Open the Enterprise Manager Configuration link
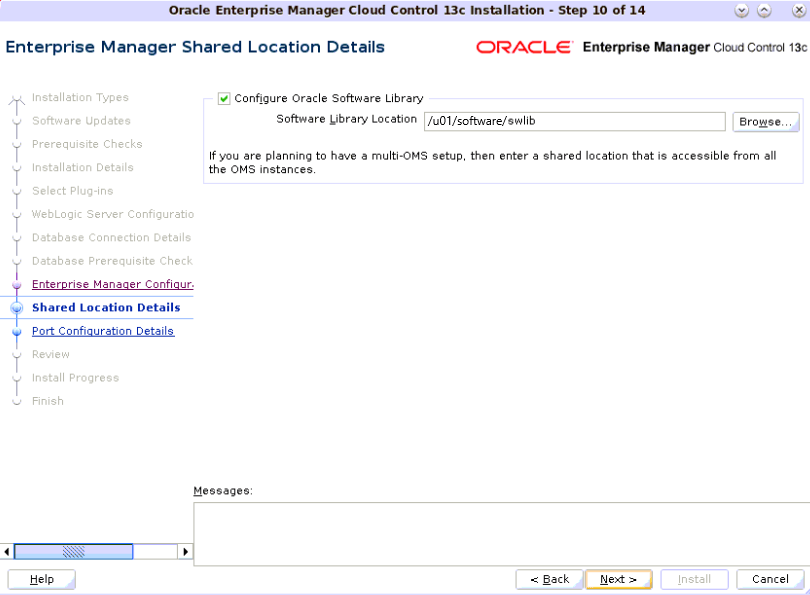This screenshot has width=810, height=595. point(112,284)
